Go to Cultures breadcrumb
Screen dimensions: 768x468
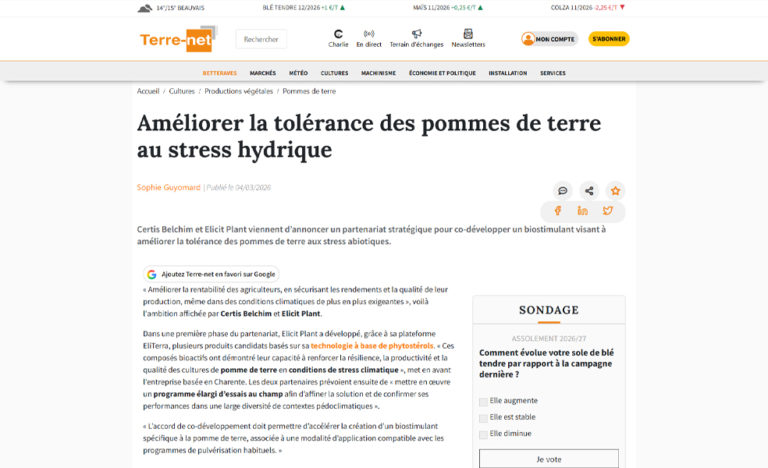(182, 91)
